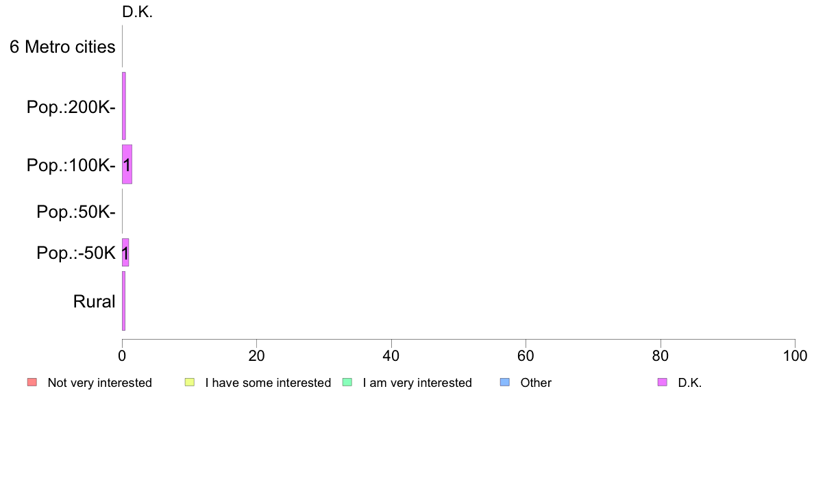This screenshot has width=814, height=504.
Task: Click the I am very interested legend text
Action: pyautogui.click(x=417, y=383)
